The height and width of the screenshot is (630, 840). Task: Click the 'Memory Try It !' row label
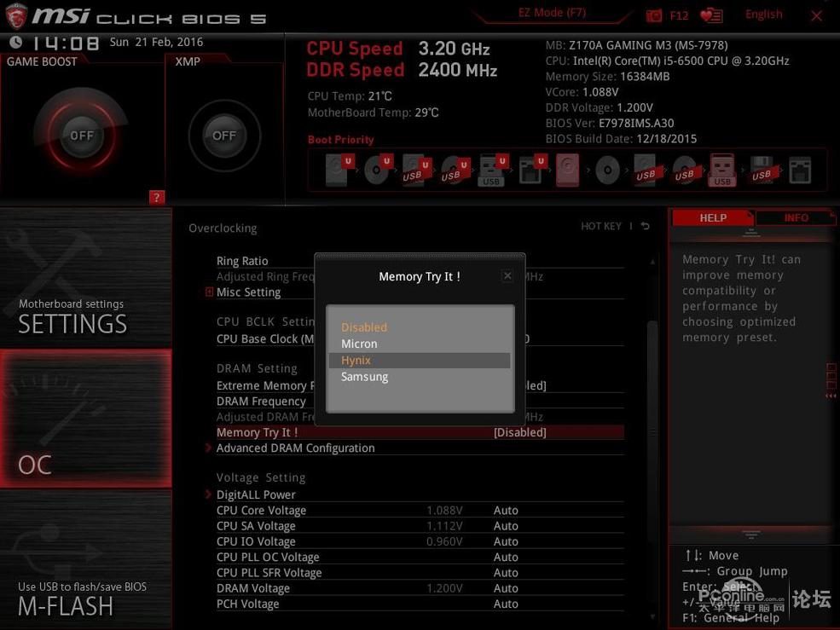point(258,432)
